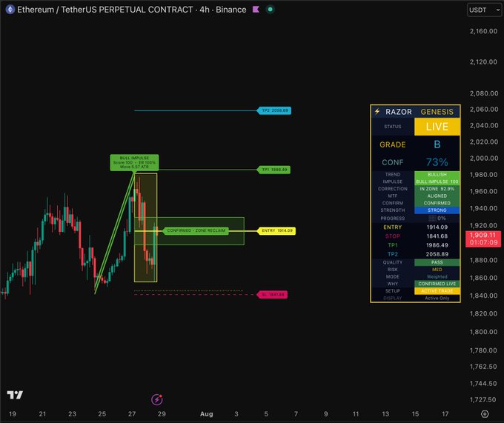The height and width of the screenshot is (423, 504).
Task: Click the lightning bolt icon in RAZOR header
Action: tap(377, 111)
